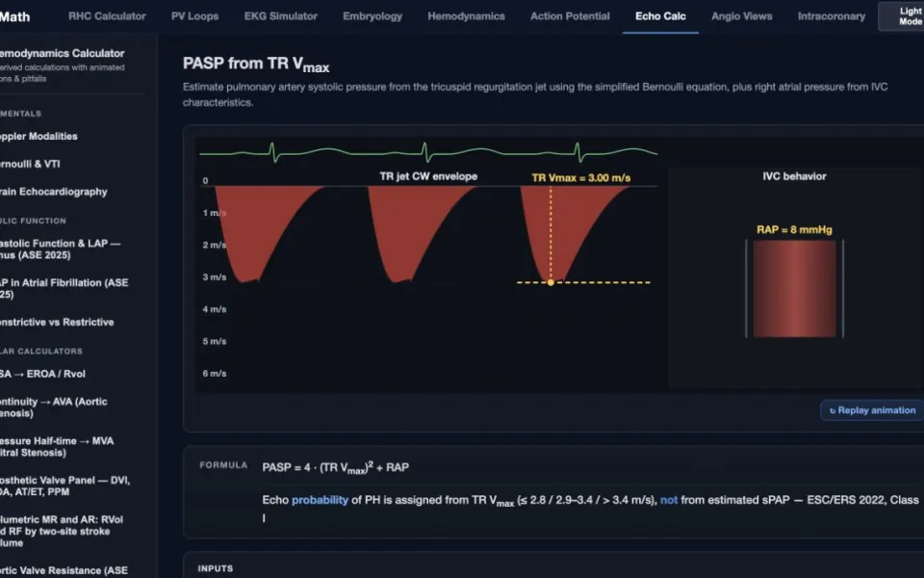The height and width of the screenshot is (578, 924).
Task: Select the Hemodynamics tab
Action: tap(466, 16)
